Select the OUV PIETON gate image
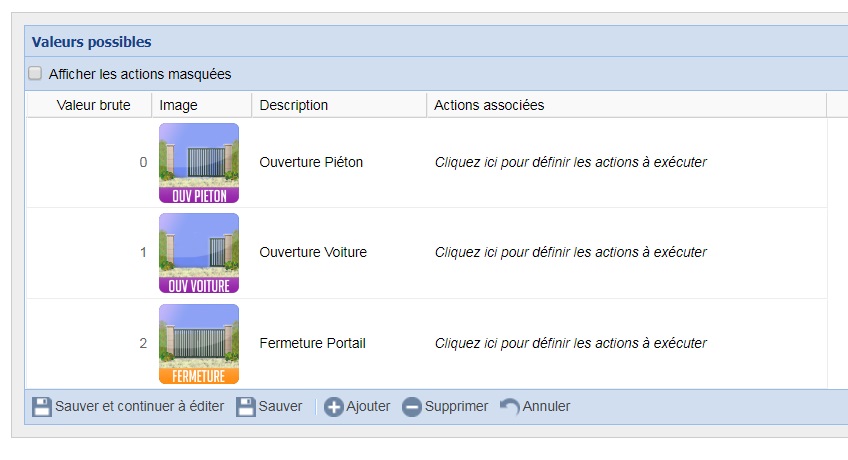Screen dimensions: 848x460 click(x=199, y=163)
